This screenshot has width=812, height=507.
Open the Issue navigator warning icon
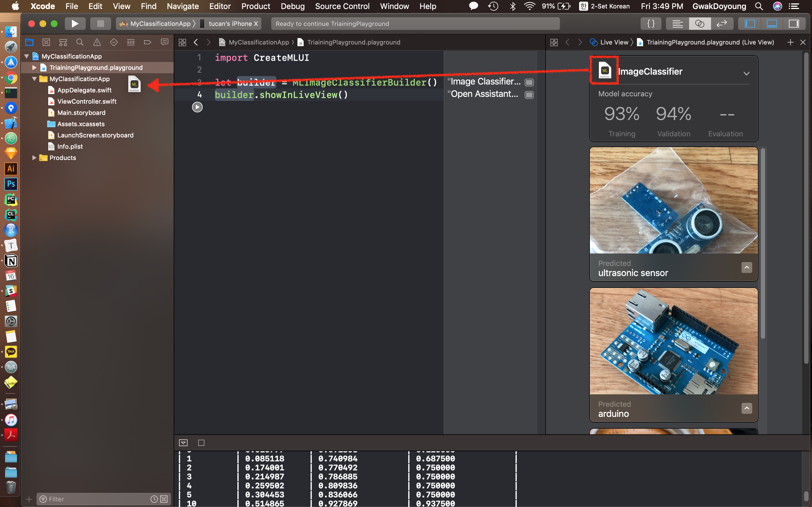click(x=97, y=42)
